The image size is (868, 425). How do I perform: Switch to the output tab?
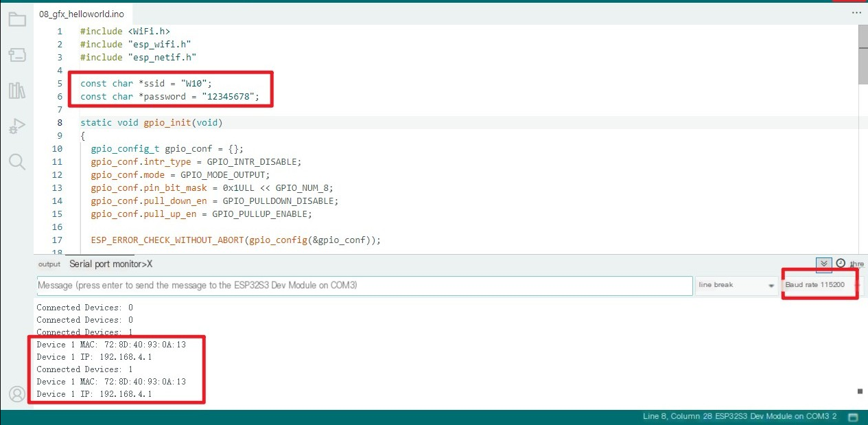pos(49,264)
